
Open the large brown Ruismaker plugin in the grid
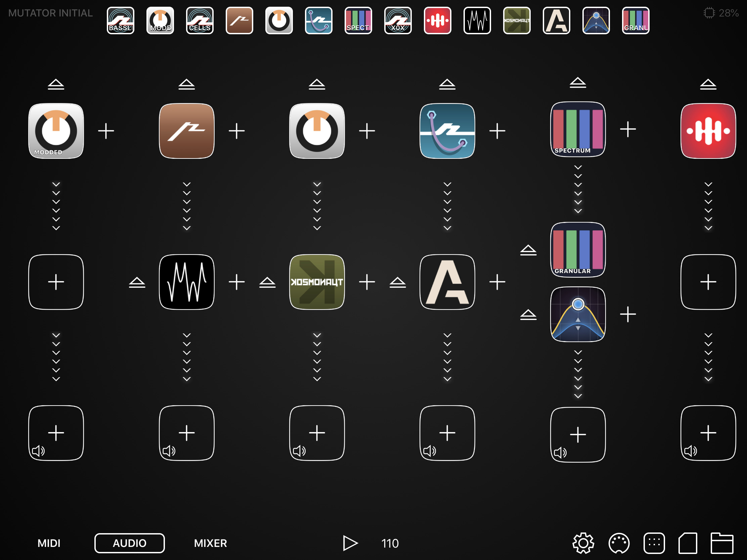pos(187,131)
